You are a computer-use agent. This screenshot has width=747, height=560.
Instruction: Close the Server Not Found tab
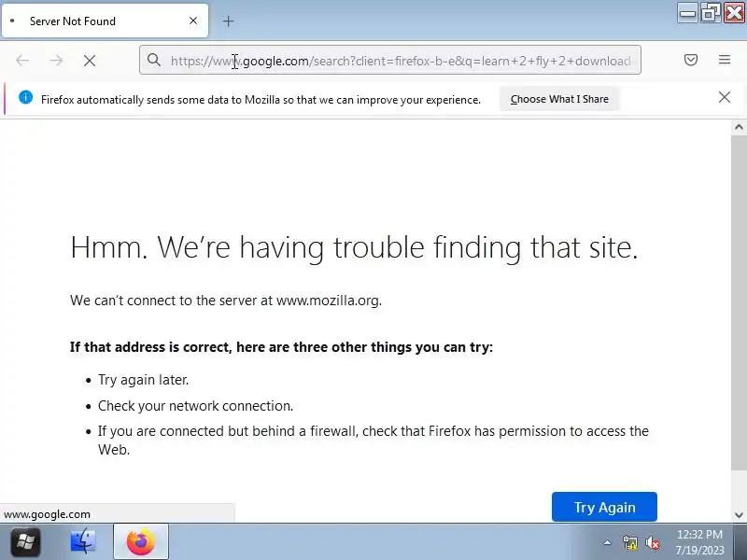pyautogui.click(x=193, y=21)
